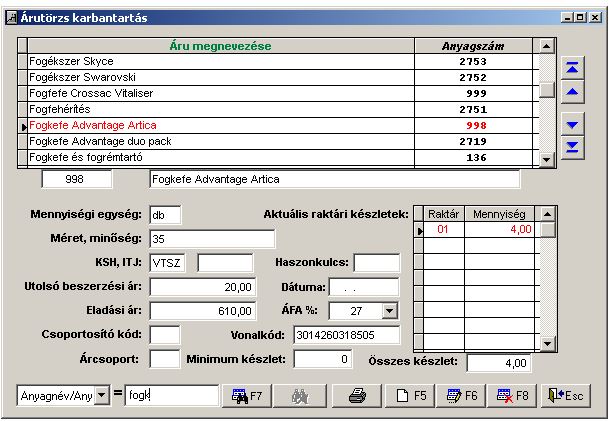Select the Fogkefe Advantage duo pack row
Image resolution: width=611 pixels, height=421 pixels.
point(220,142)
